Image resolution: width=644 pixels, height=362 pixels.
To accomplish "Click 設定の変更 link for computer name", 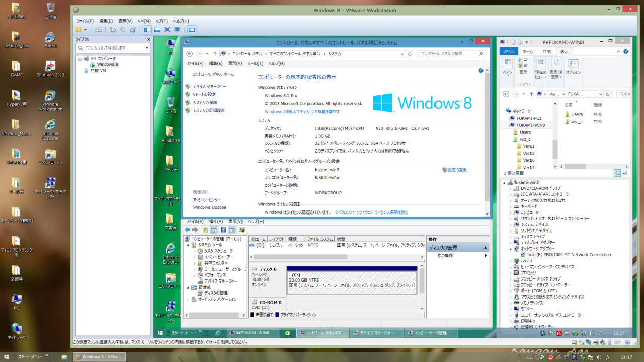I will 457,170.
